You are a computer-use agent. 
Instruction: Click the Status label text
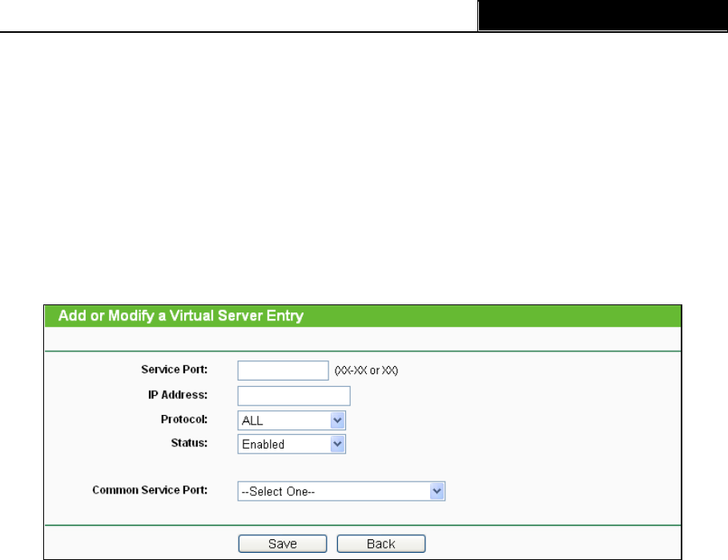point(190,443)
